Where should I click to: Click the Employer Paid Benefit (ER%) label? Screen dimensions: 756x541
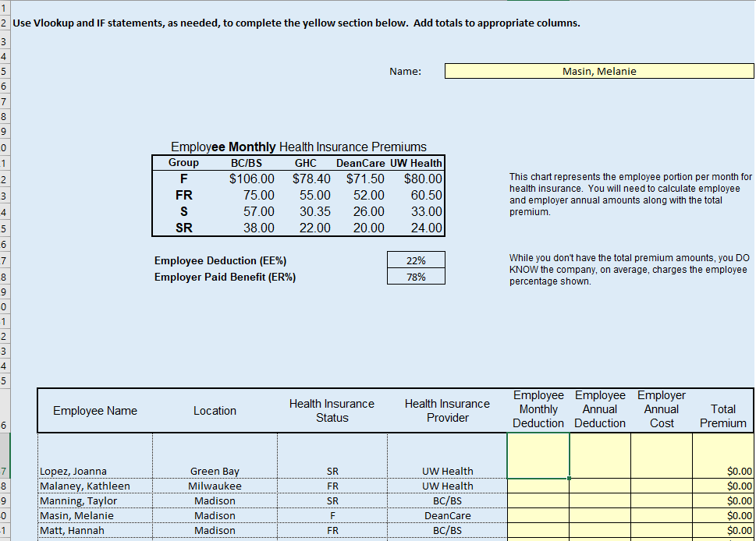pos(225,277)
